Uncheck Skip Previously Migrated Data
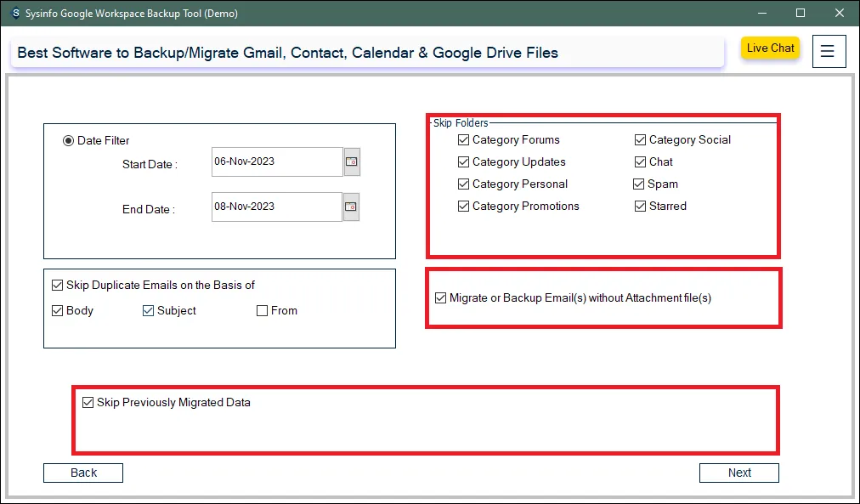The height and width of the screenshot is (504, 860). [88, 403]
